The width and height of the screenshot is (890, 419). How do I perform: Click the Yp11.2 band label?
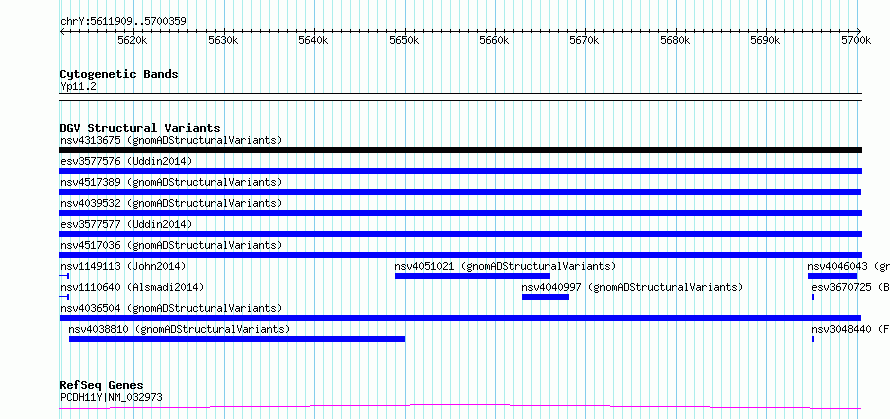coord(78,87)
